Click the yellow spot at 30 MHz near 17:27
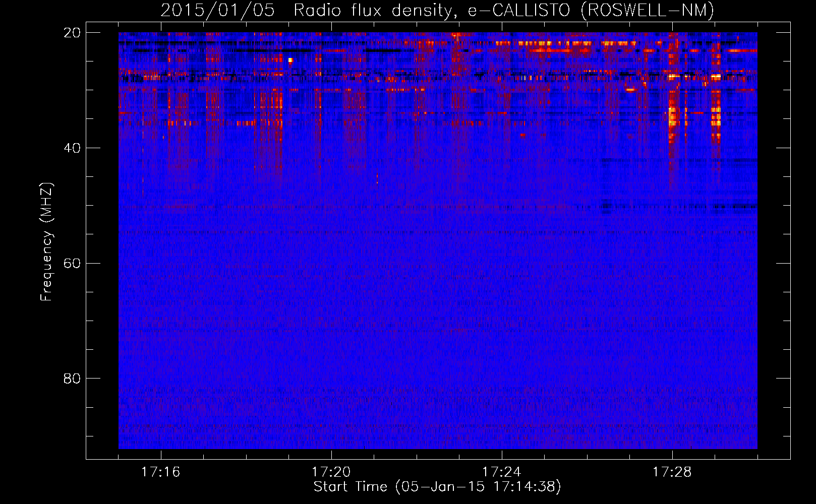This screenshot has height=504, width=816. [630, 90]
